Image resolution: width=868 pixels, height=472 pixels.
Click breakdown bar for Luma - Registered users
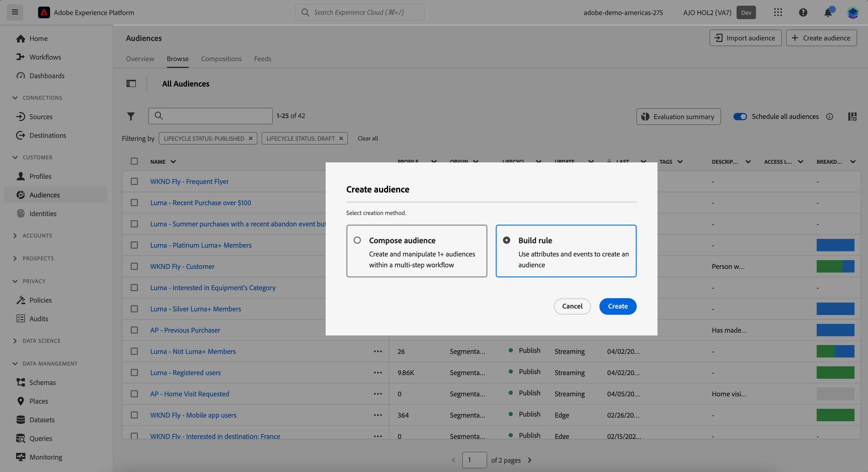(x=835, y=373)
